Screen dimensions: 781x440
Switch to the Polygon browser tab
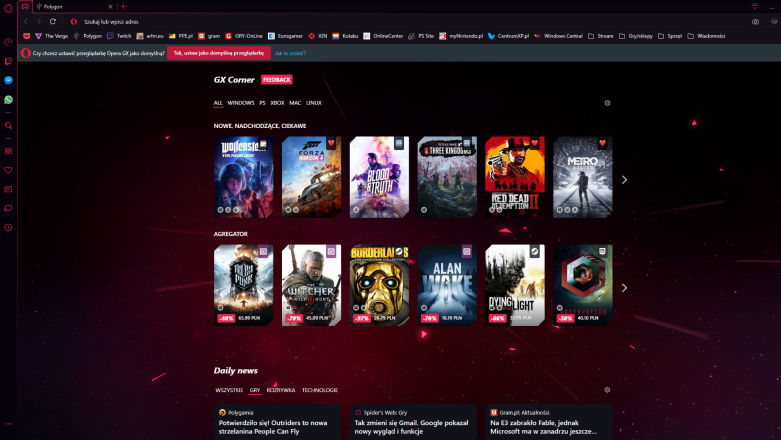point(74,6)
